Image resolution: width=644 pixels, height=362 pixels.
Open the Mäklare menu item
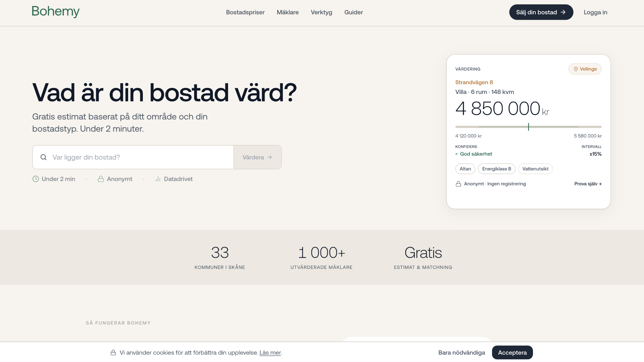pos(287,12)
